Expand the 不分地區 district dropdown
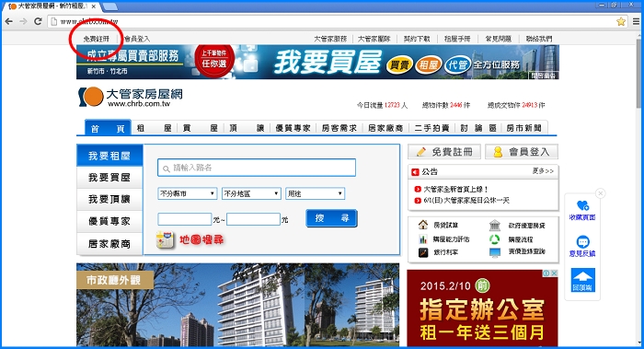 tap(251, 193)
